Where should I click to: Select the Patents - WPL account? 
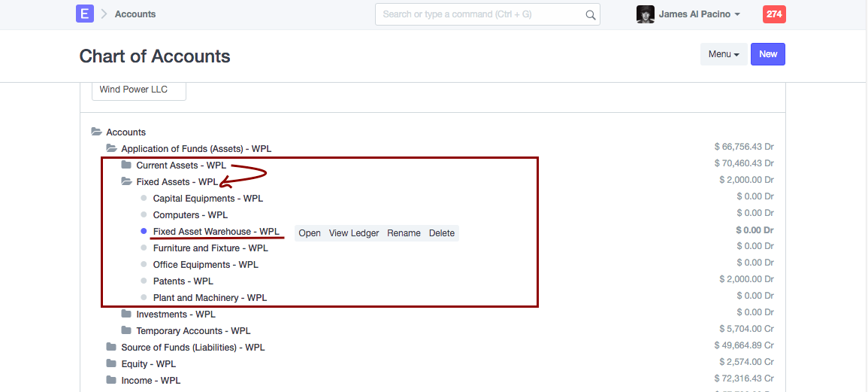[x=183, y=281]
